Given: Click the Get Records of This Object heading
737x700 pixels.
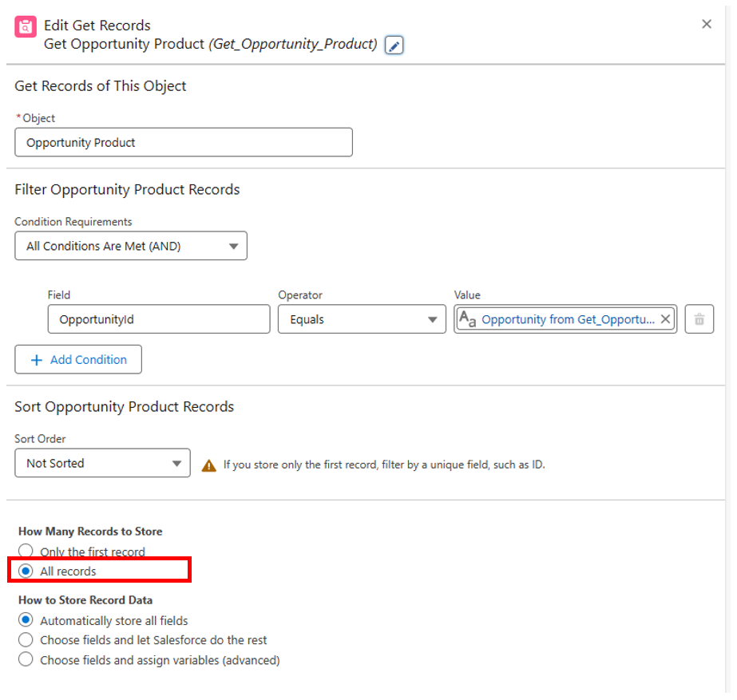Looking at the screenshot, I should pos(100,86).
